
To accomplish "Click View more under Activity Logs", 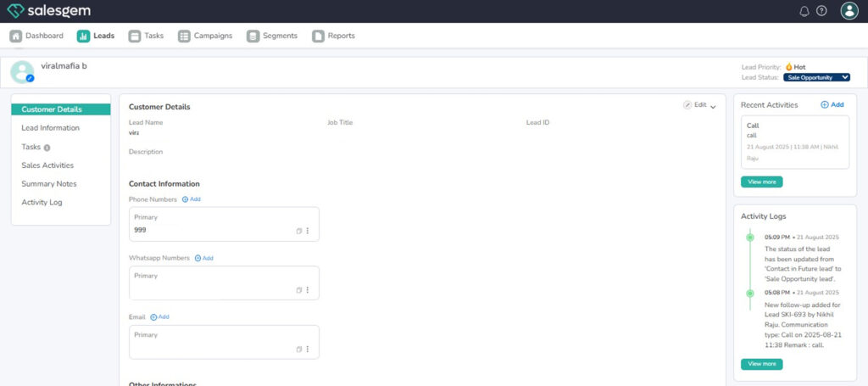I will 761,364.
